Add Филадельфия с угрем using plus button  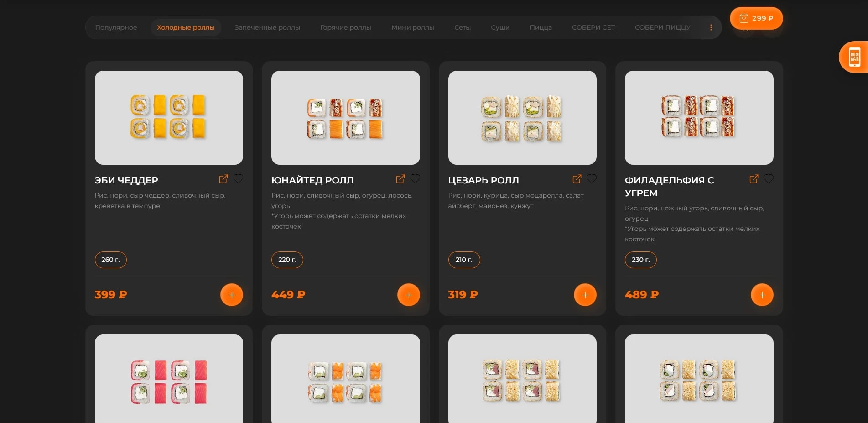coord(762,295)
